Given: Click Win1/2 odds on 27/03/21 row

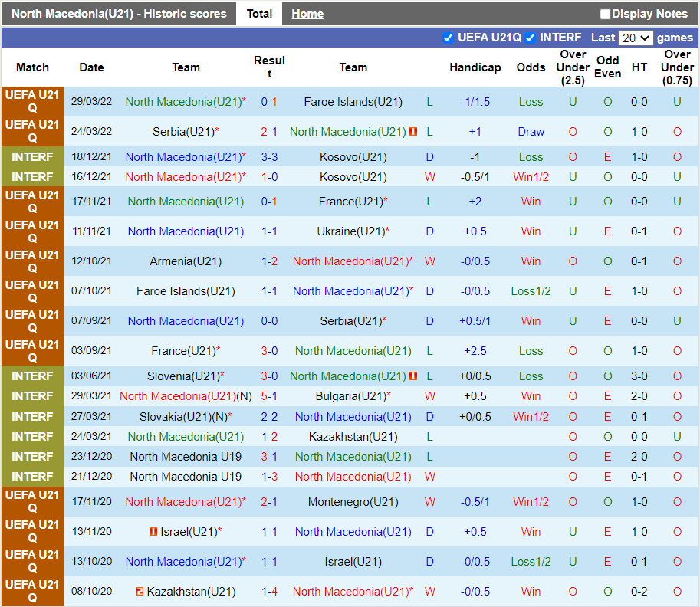Looking at the screenshot, I should coord(531,417).
